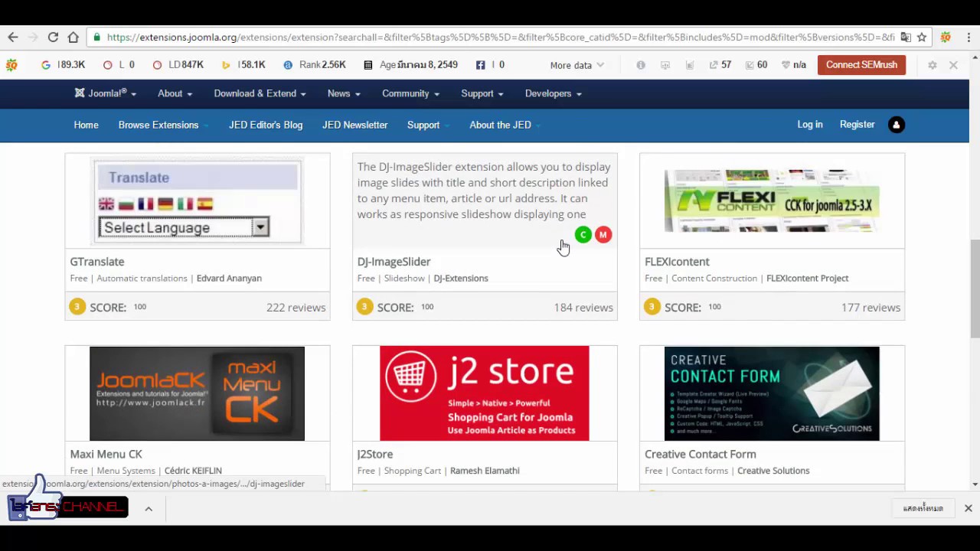Click gold score badge on GTranslate
The width and height of the screenshot is (980, 551).
[77, 307]
